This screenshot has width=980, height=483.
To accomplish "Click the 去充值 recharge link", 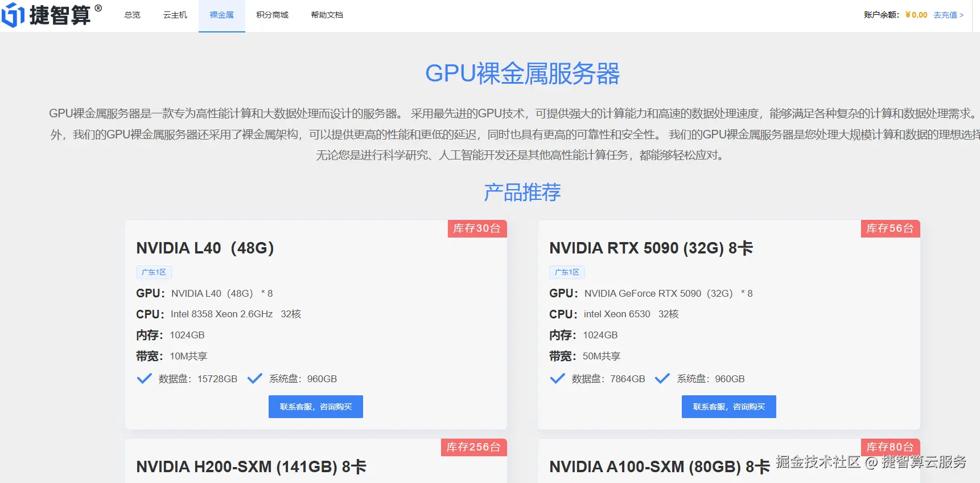I will point(948,15).
